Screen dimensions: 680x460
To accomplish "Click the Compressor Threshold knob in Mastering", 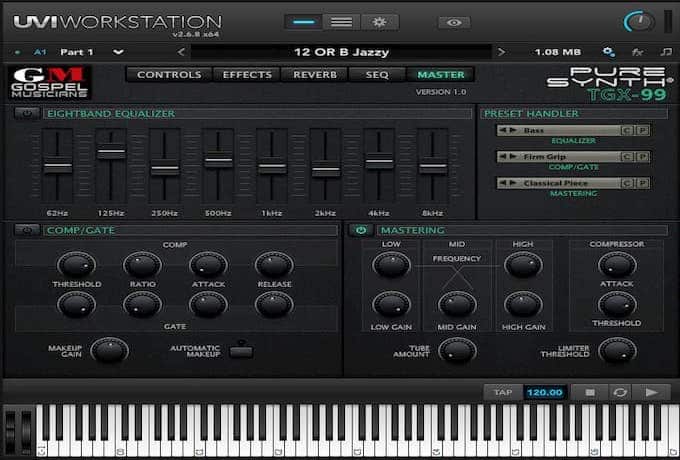I will 617,304.
